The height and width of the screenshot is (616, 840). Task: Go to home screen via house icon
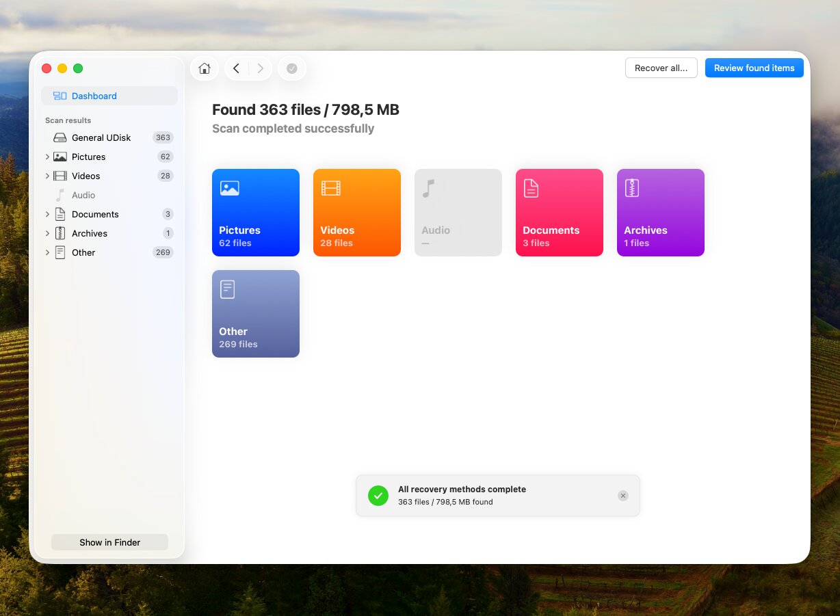pyautogui.click(x=204, y=68)
